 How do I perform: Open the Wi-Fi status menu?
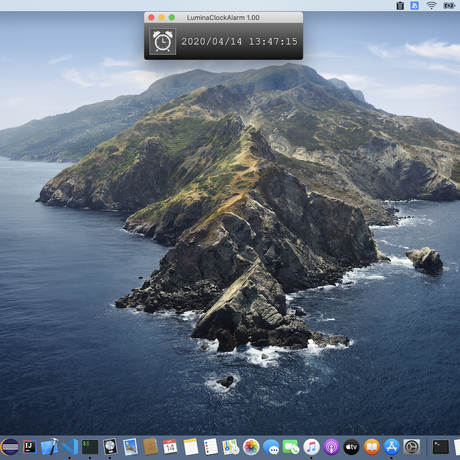click(431, 5)
